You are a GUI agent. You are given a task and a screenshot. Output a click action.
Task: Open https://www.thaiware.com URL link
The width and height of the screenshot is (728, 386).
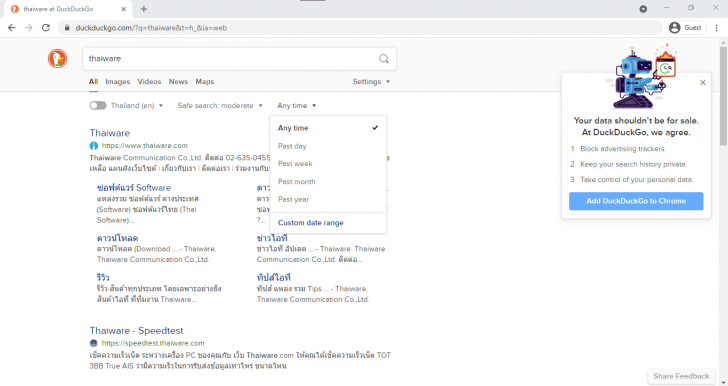click(x=144, y=146)
